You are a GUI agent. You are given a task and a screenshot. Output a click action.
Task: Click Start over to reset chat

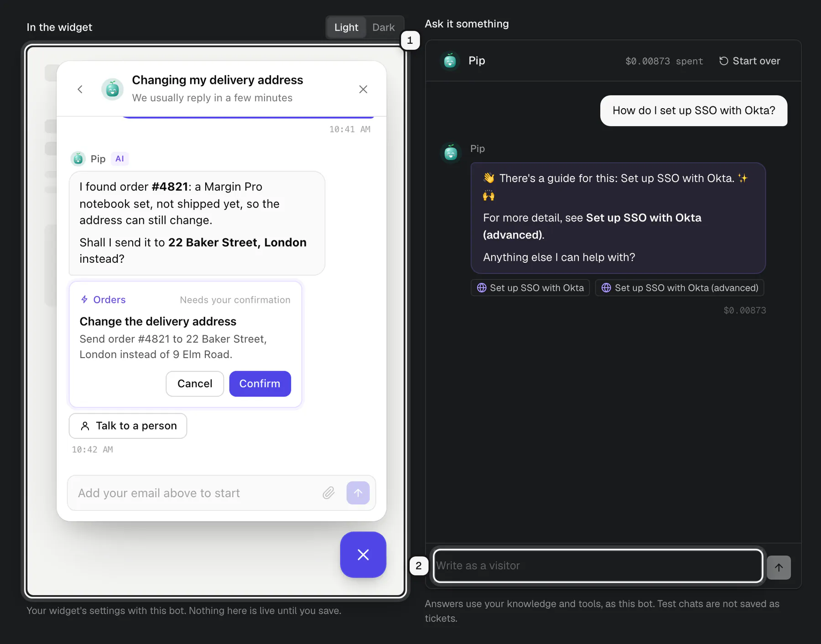(x=750, y=61)
